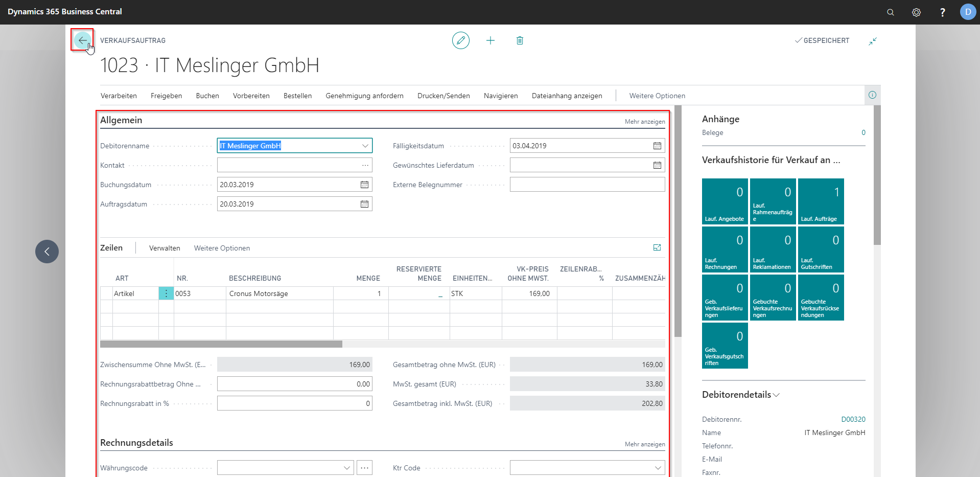Click the STK unit cell
Image resolution: width=980 pixels, height=477 pixels.
pos(476,293)
